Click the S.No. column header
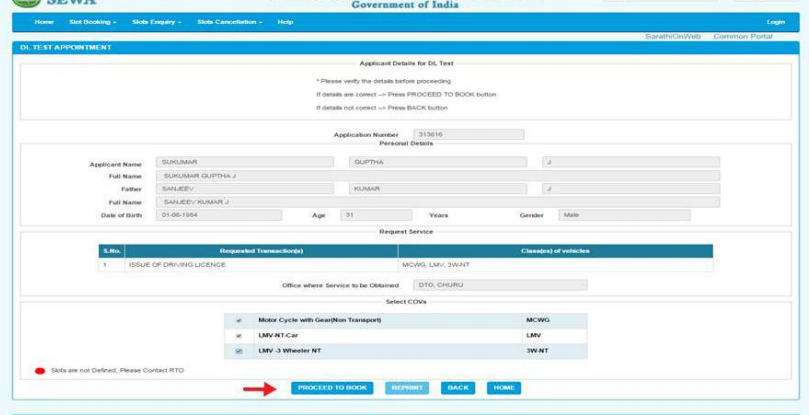Screen dimensions: 809x415 pyautogui.click(x=111, y=251)
